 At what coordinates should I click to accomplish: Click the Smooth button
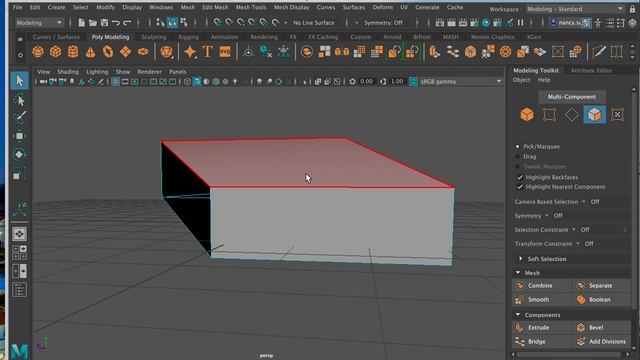pos(542,300)
